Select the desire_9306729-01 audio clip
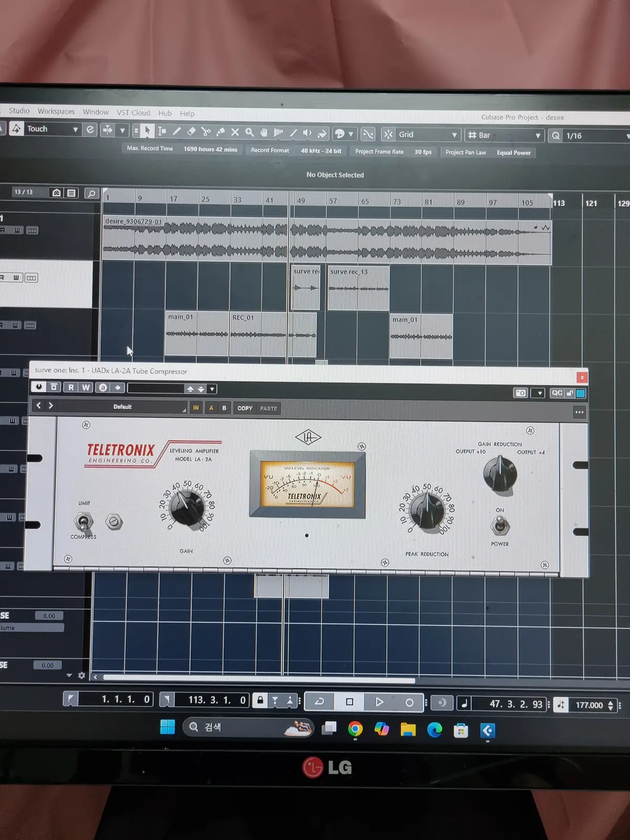 point(327,241)
